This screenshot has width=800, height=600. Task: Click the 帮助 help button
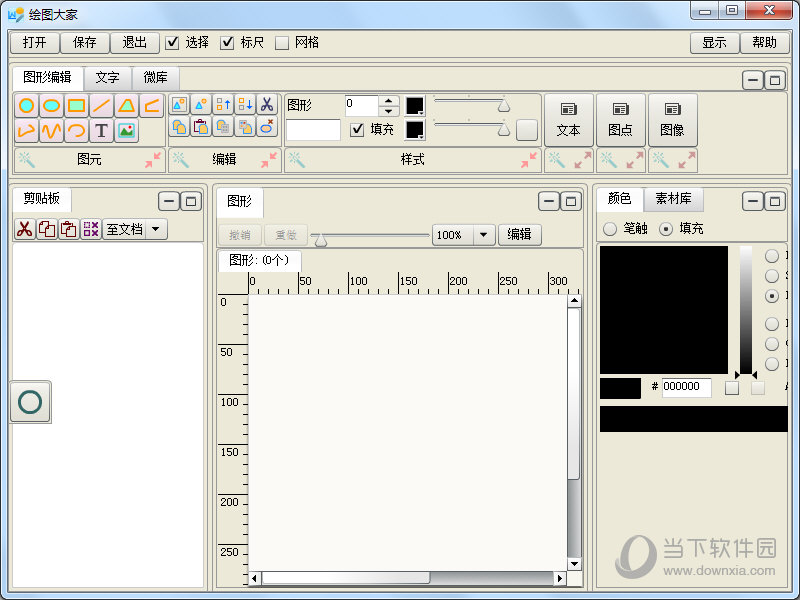[764, 43]
